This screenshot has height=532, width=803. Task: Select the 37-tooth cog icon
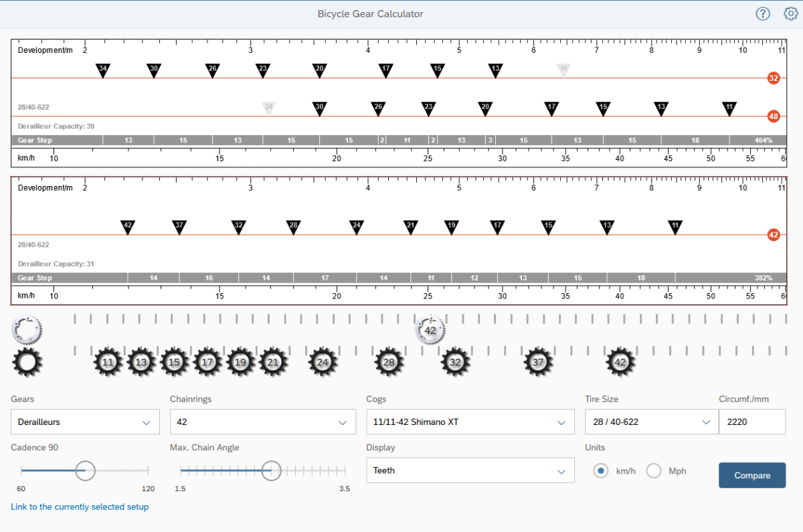click(538, 362)
